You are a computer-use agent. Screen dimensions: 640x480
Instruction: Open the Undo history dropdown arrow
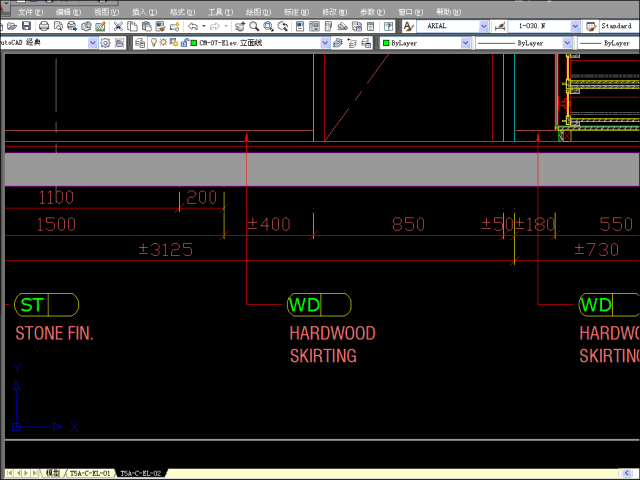coord(204,27)
